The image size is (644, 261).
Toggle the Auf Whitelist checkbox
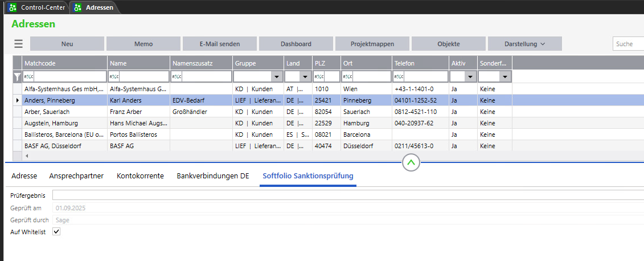(x=56, y=232)
